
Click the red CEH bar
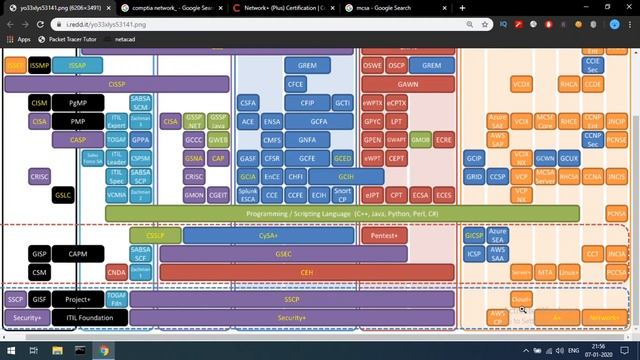[307, 272]
